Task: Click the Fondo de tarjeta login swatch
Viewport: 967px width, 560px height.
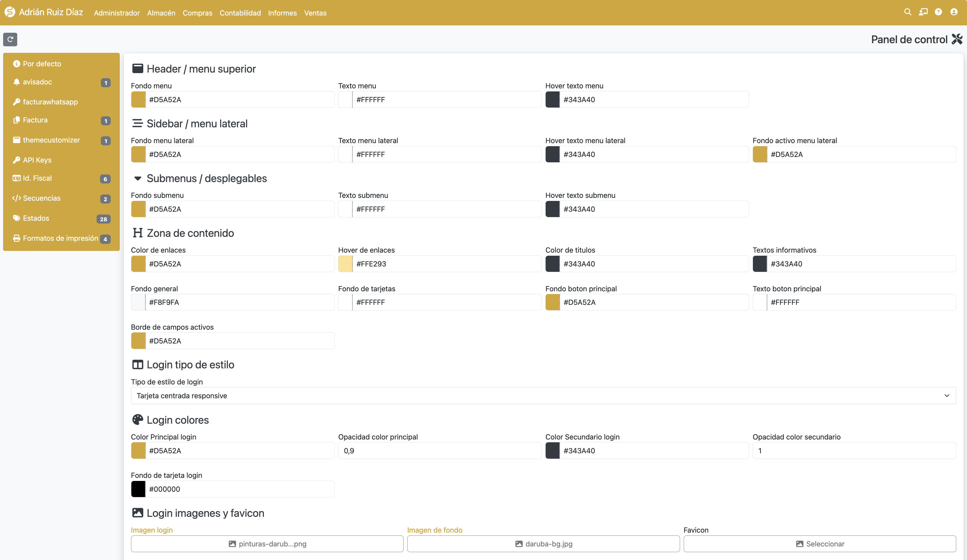Action: (138, 489)
